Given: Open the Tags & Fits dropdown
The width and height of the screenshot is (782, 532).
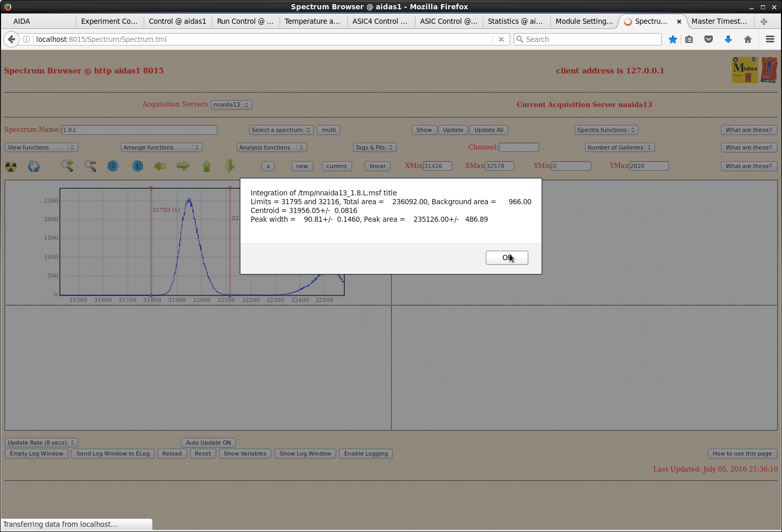Looking at the screenshot, I should [375, 147].
